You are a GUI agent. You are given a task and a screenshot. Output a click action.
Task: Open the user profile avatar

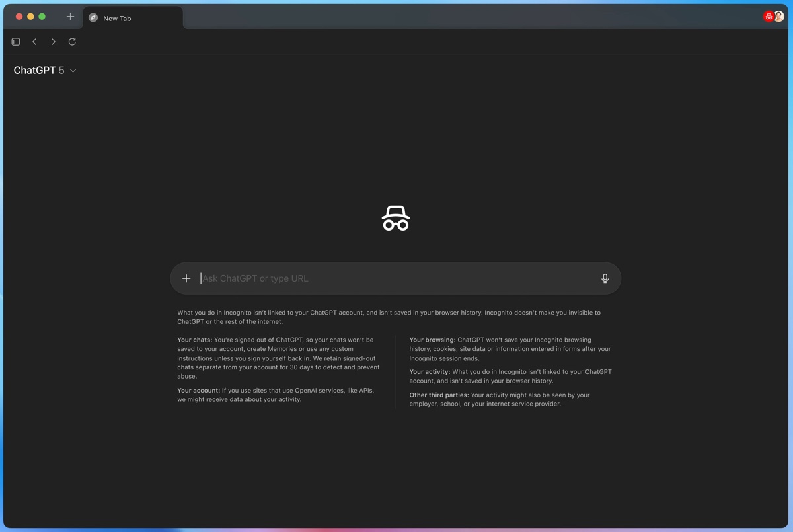tap(779, 17)
